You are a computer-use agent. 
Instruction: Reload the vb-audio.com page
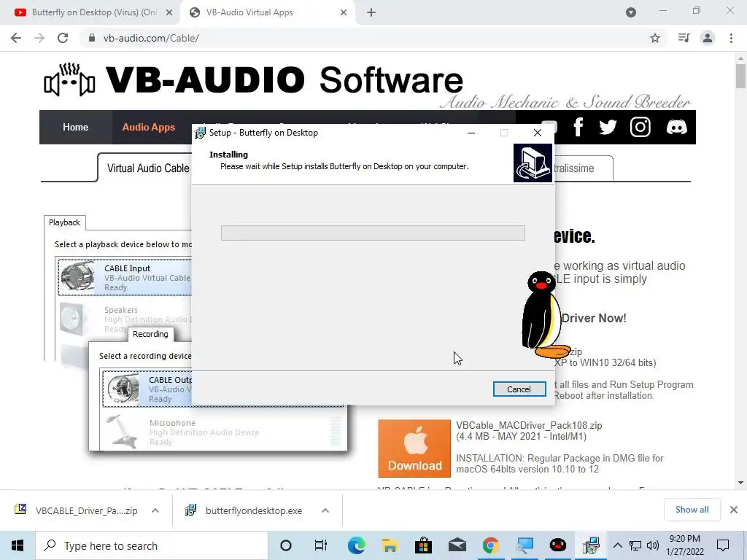63,38
